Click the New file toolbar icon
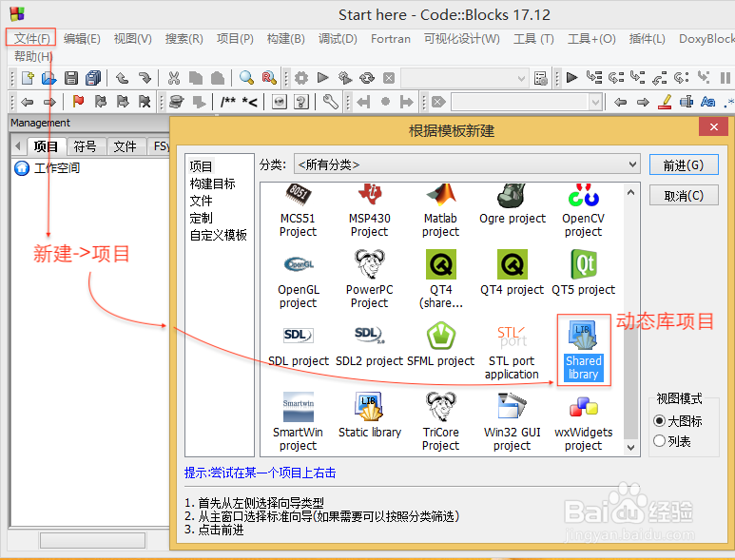Viewport: 735px width, 560px height. click(x=29, y=78)
